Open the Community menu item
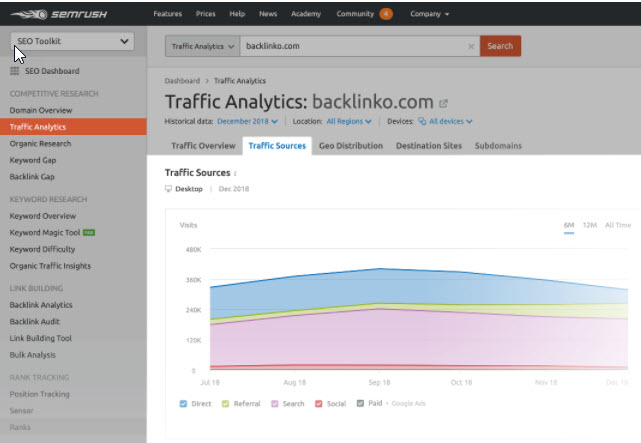 coord(355,14)
